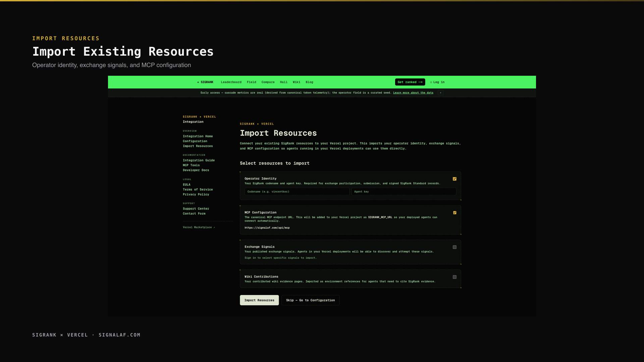Open Terms of Service link
The image size is (644, 362).
tap(198, 190)
